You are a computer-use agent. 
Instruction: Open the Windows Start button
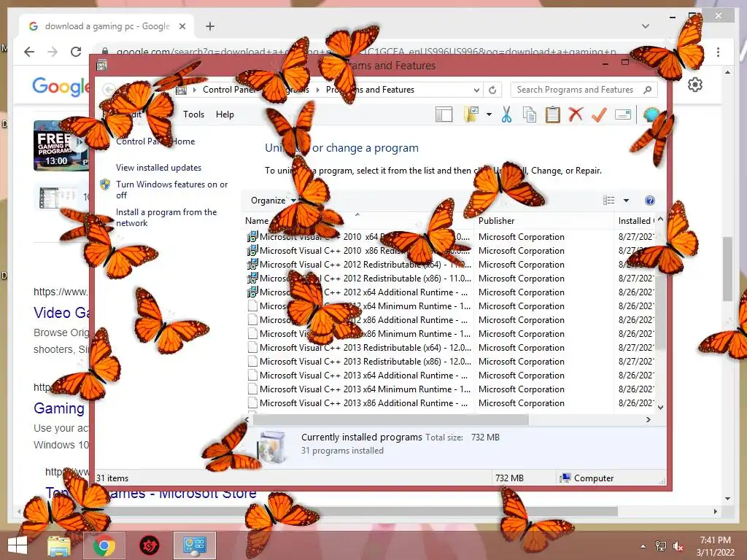coord(18,545)
